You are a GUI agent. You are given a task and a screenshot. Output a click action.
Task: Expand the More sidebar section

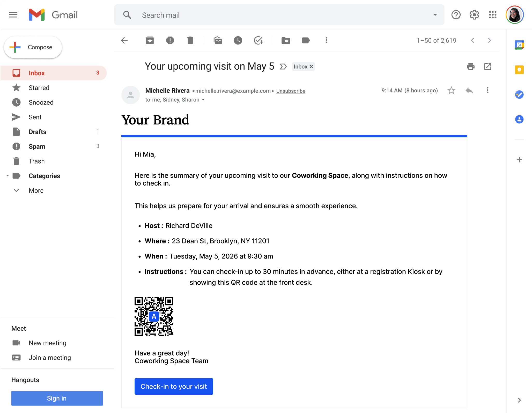[x=36, y=190]
